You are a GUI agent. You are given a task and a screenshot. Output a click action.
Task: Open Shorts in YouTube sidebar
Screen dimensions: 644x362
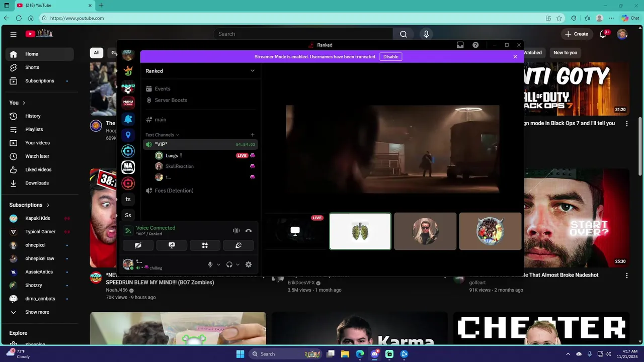tap(40, 67)
